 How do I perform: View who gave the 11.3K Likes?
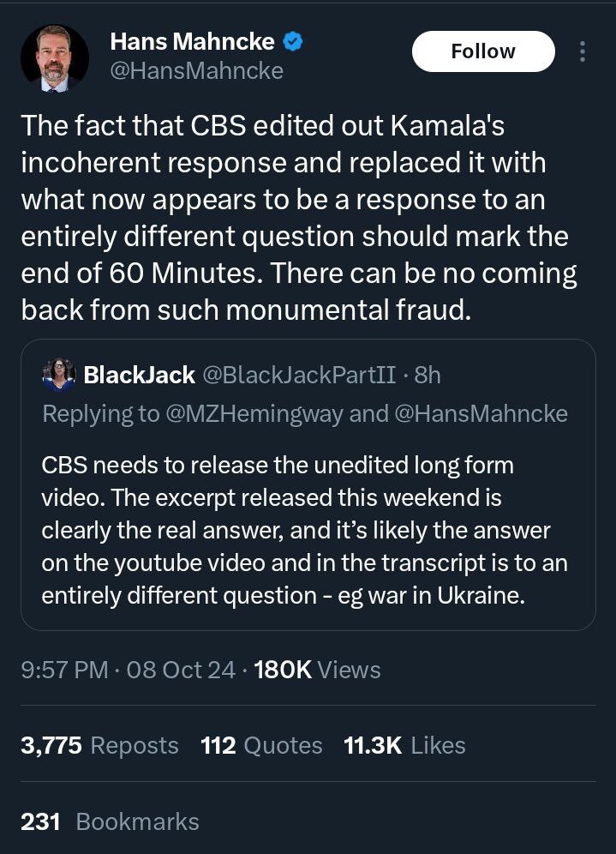tap(404, 745)
